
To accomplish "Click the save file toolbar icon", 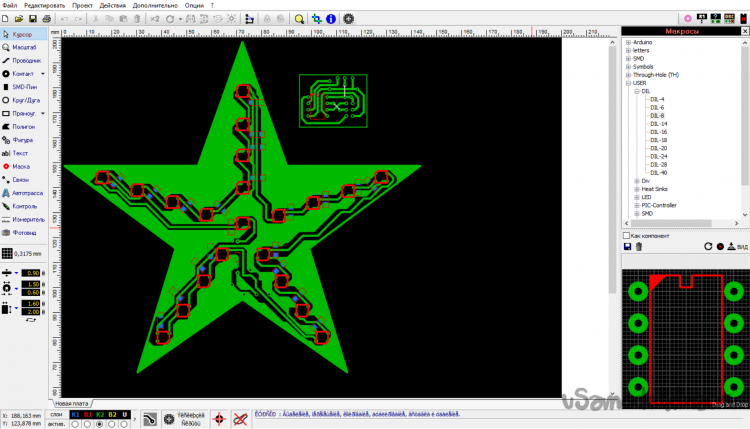I will coord(33,19).
